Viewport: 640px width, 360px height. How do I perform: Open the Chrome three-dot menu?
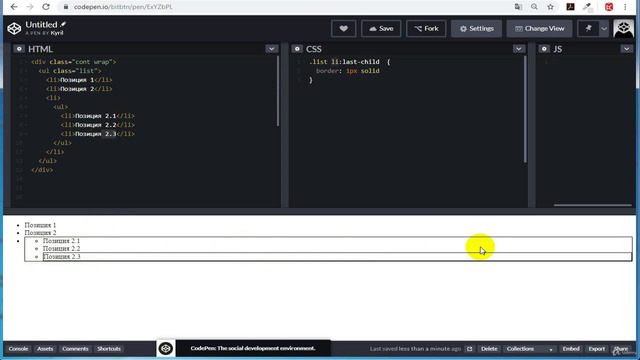coord(625,7)
